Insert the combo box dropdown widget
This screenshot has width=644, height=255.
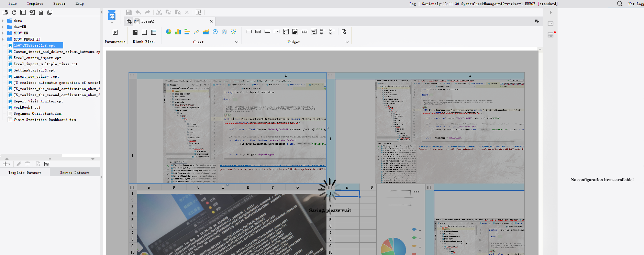pyautogui.click(x=277, y=32)
